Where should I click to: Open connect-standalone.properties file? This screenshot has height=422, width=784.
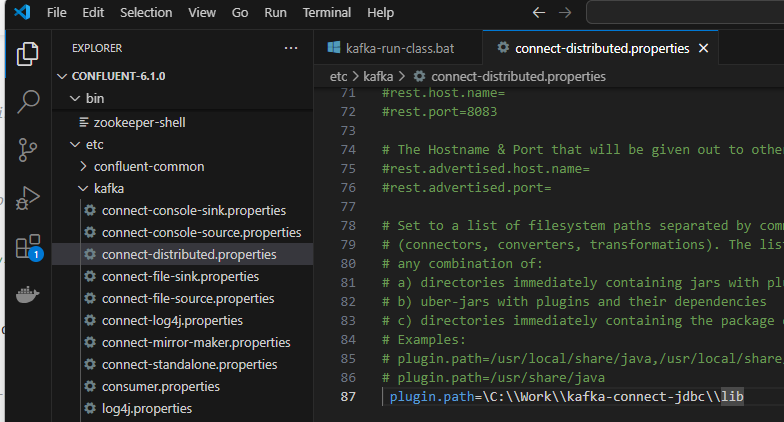(189, 364)
